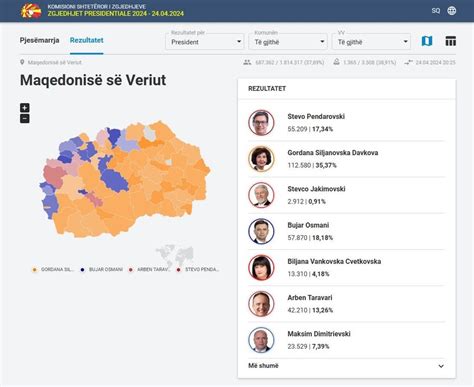
Task: Click the map zoom out minus button
Action: 25,119
